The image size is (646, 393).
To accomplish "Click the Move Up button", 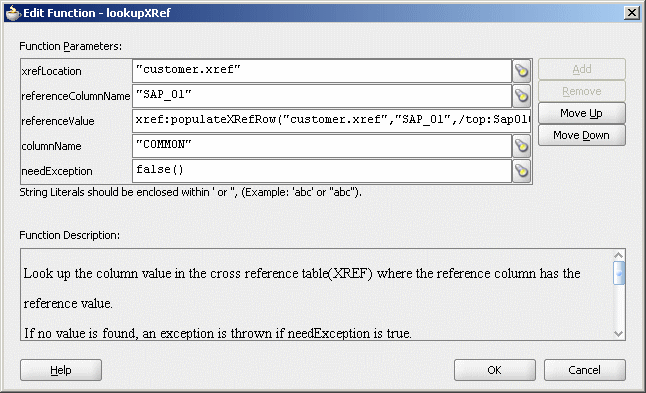I will pos(581,113).
